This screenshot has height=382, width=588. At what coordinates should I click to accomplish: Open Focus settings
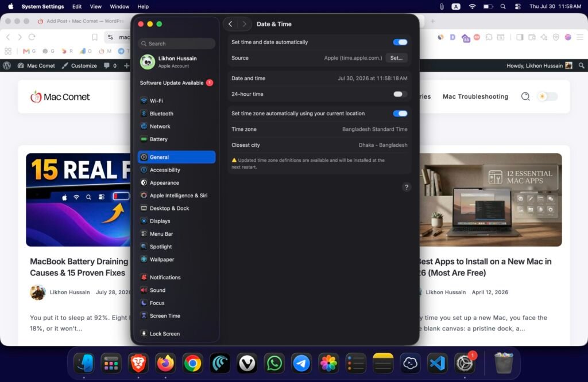tap(176, 303)
